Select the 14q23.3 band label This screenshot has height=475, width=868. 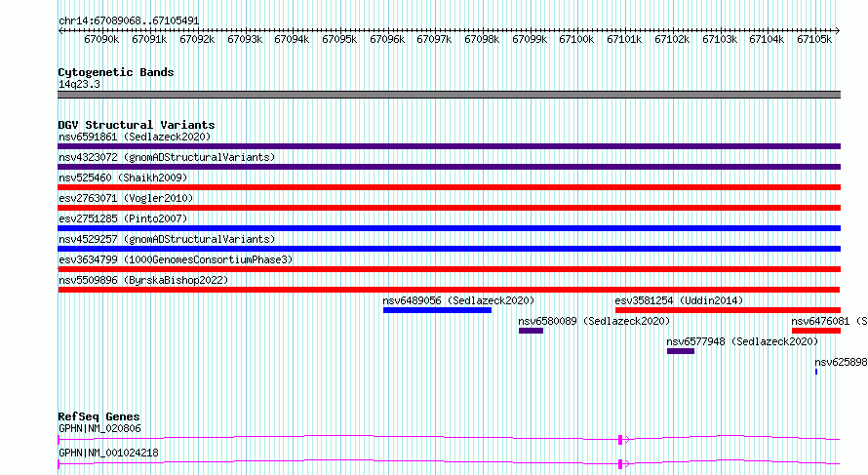tap(79, 84)
